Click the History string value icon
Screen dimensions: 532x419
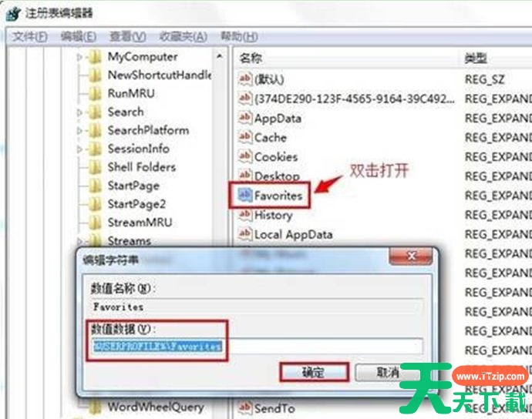point(245,215)
